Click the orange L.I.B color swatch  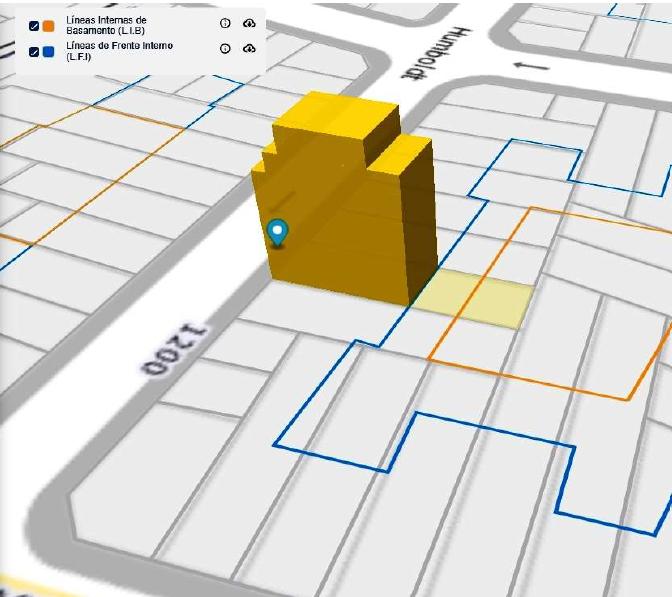(48, 26)
